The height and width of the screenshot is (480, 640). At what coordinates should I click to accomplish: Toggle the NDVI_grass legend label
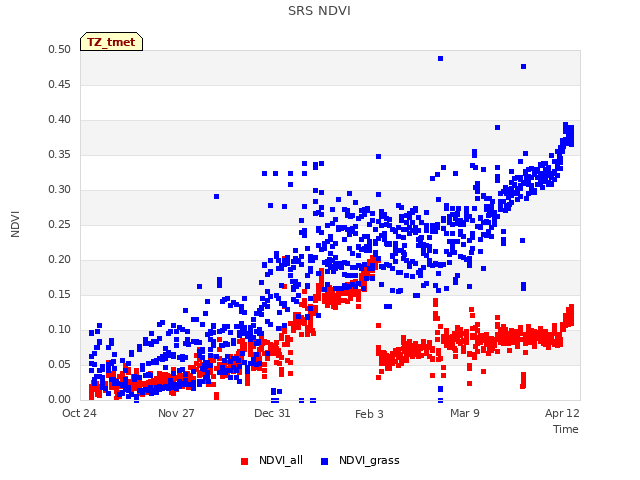[x=369, y=460]
